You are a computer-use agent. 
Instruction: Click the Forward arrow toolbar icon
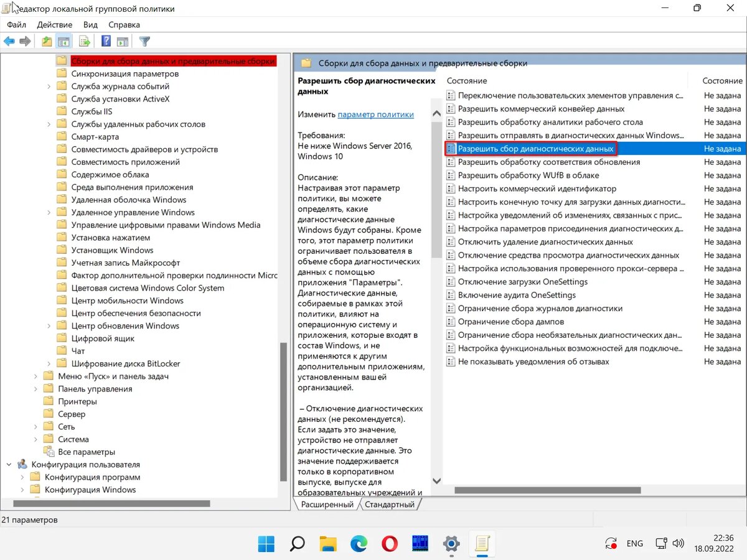point(25,42)
